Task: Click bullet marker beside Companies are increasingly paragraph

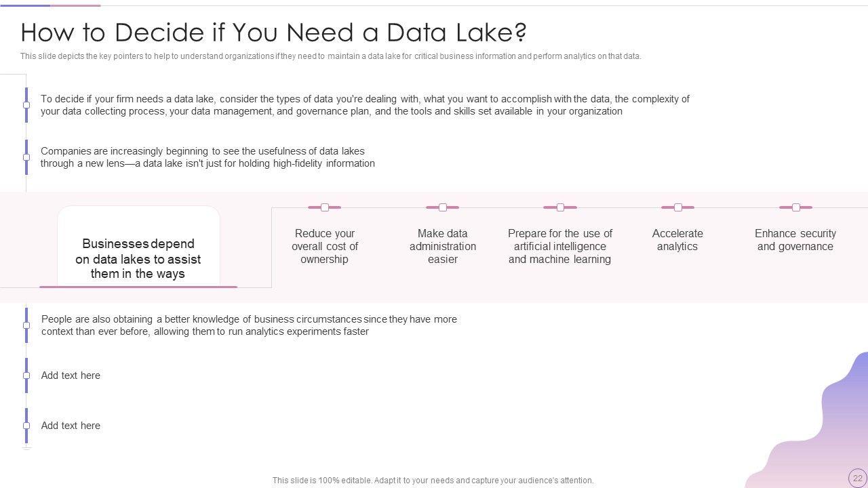Action: [26, 157]
